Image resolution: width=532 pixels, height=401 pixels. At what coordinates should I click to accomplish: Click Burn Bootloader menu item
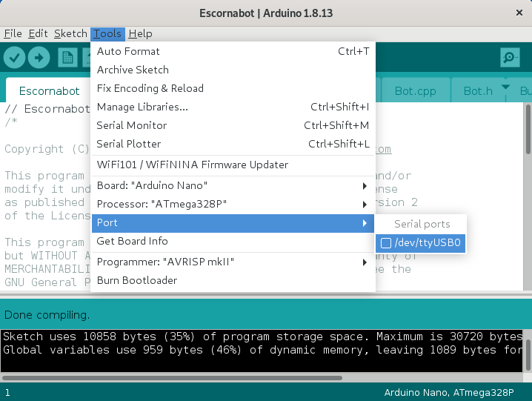click(136, 280)
